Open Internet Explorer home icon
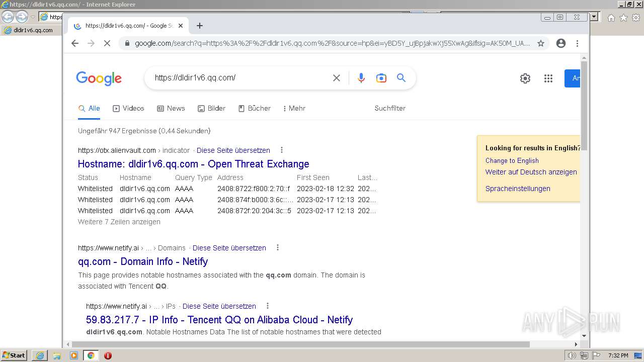Viewport: 644px width, 362px height. (x=611, y=18)
